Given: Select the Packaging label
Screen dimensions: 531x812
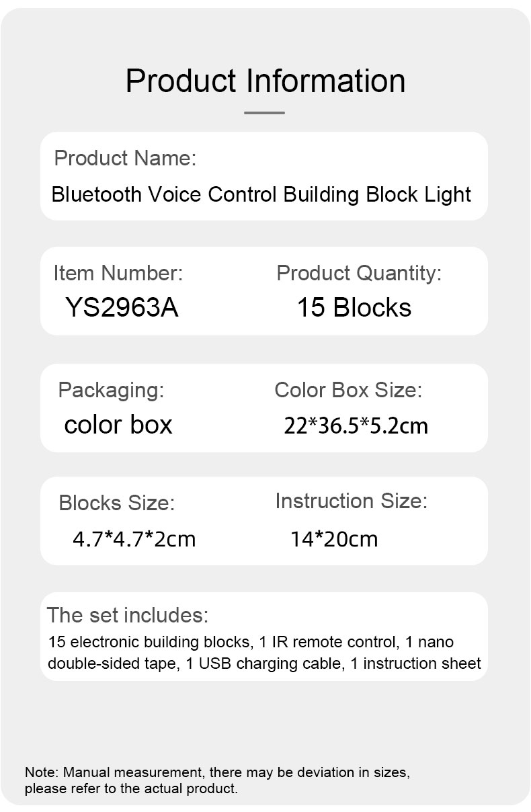Looking at the screenshot, I should point(111,390).
